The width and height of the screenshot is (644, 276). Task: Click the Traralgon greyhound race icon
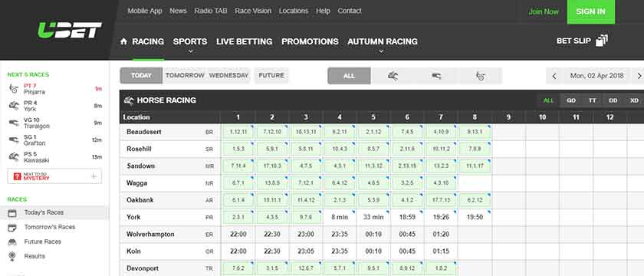pos(14,123)
